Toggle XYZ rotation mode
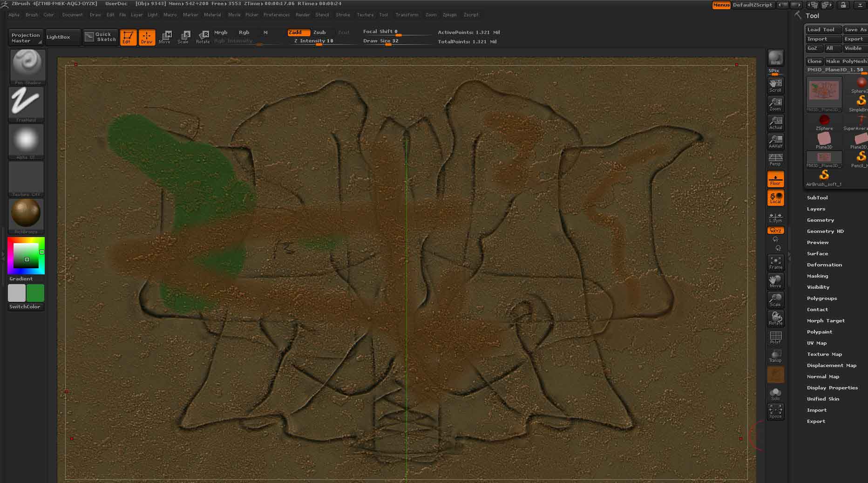Screen dimensions: 868x483 [x=775, y=231]
